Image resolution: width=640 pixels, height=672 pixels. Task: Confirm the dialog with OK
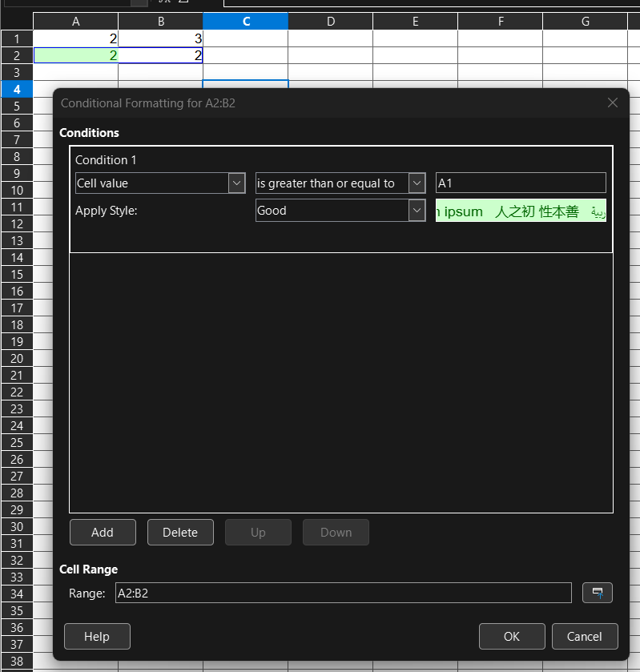pos(512,637)
